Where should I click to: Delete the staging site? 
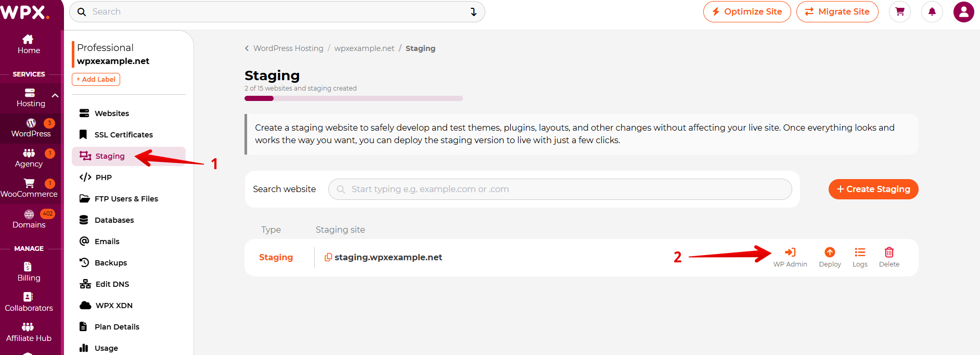pyautogui.click(x=889, y=257)
